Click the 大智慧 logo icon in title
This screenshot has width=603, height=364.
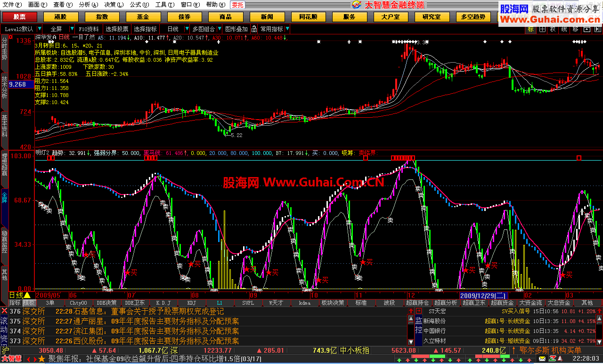[x=357, y=5]
